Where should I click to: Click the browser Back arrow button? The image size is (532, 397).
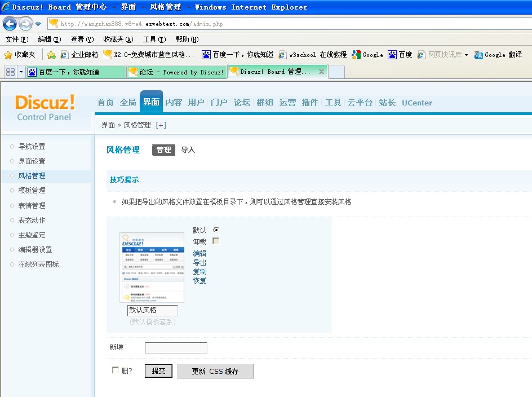[x=10, y=24]
